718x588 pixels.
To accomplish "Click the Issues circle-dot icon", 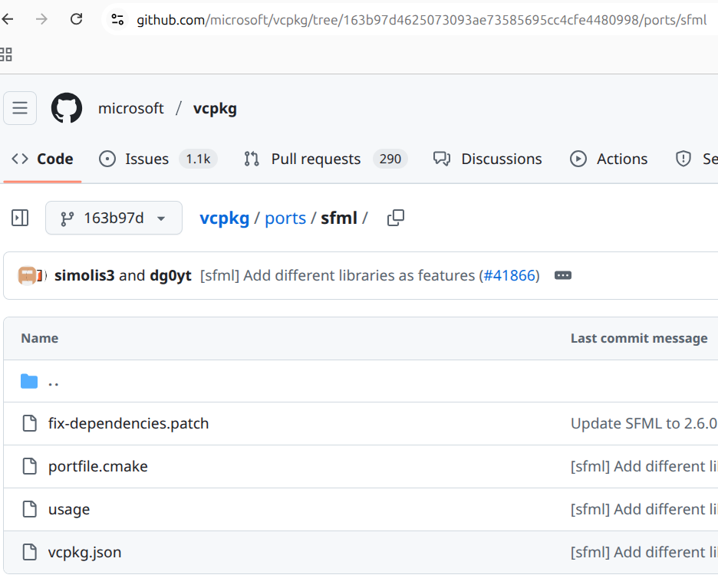I will 107,159.
